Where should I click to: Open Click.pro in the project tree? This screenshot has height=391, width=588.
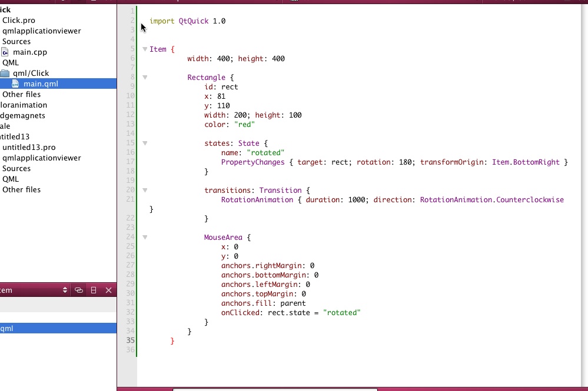click(19, 21)
